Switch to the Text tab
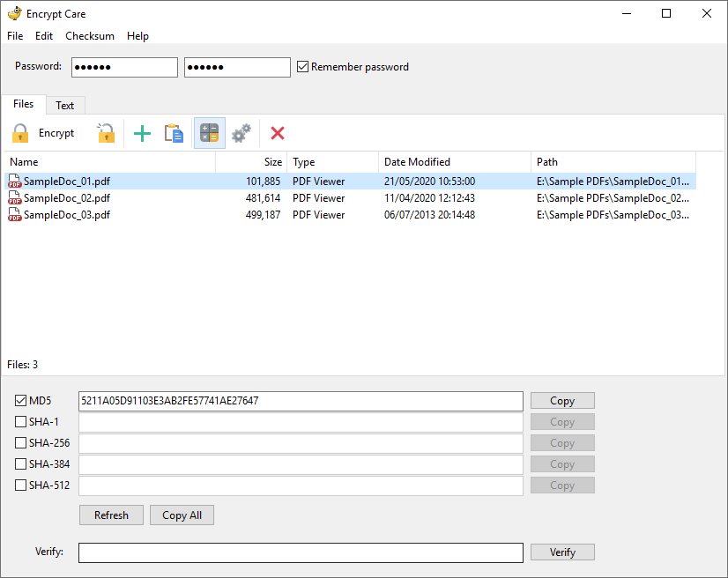Screen dimensions: 728x578 coord(64,104)
